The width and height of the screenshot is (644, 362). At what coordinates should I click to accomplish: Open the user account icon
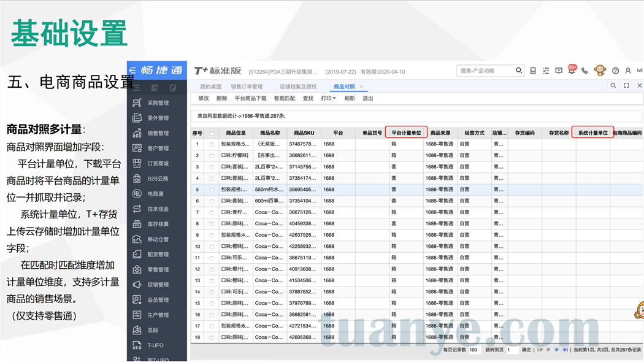click(x=628, y=71)
